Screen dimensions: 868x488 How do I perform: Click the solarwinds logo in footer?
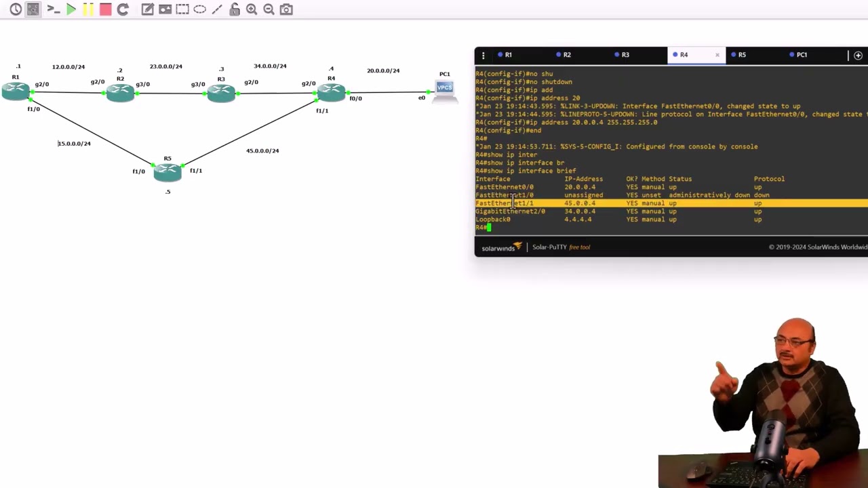(502, 247)
